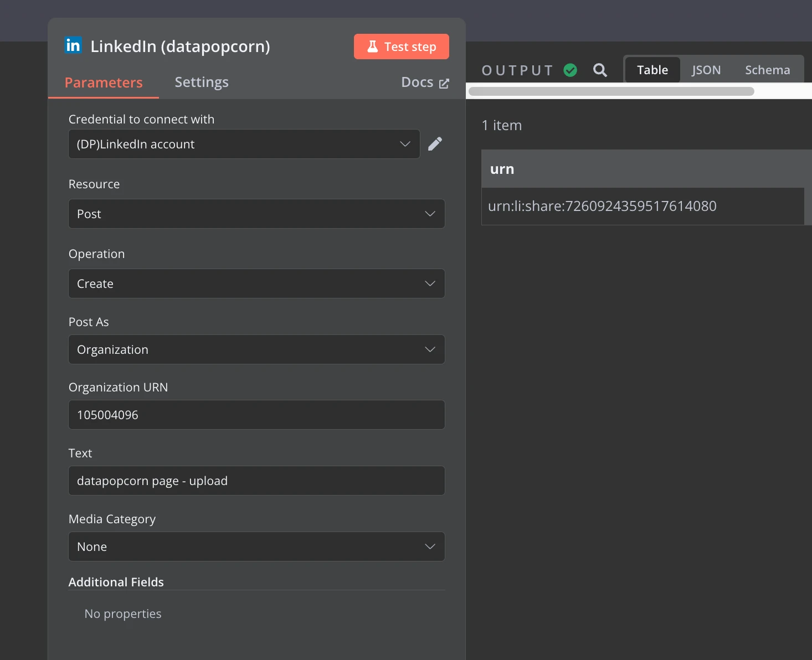Click the 'Credential to connect with' label
812x660 pixels.
pos(141,119)
